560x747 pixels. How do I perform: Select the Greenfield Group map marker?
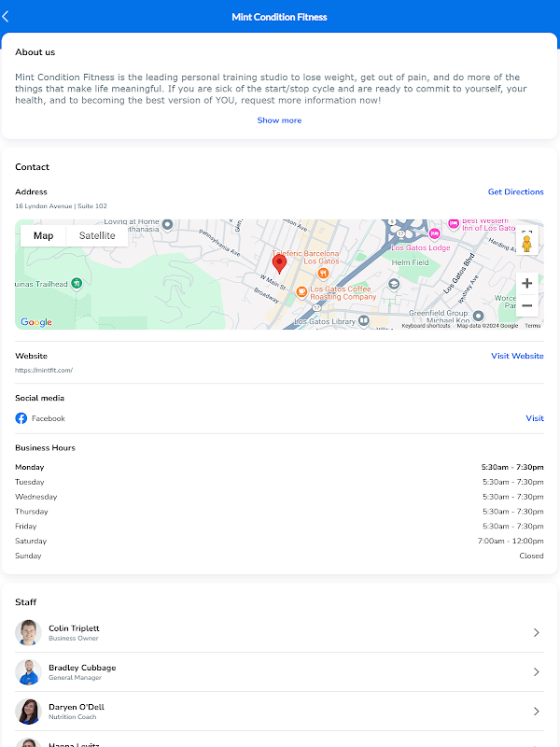(478, 316)
